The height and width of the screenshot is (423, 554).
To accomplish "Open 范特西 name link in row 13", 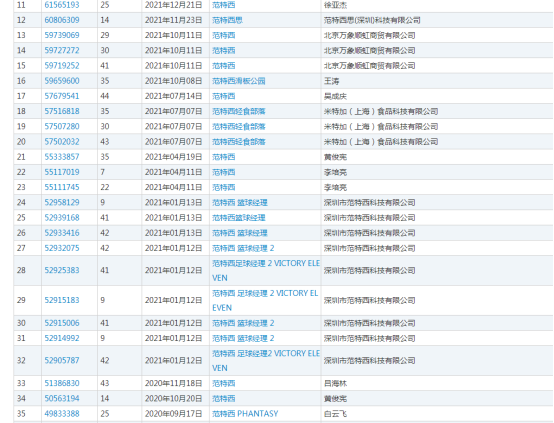I will pos(224,35).
